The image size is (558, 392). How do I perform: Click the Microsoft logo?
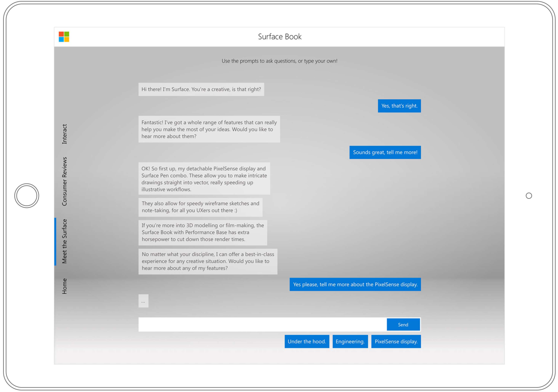[x=64, y=37]
